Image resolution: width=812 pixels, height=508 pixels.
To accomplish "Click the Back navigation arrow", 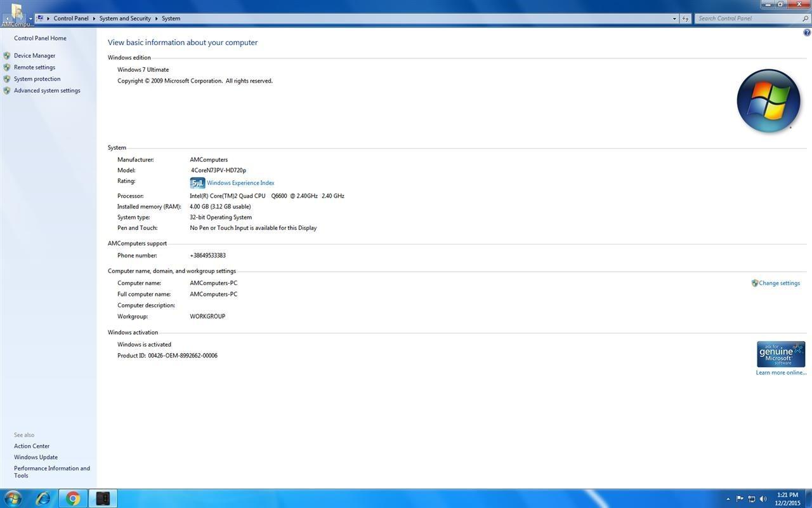I will (x=7, y=18).
